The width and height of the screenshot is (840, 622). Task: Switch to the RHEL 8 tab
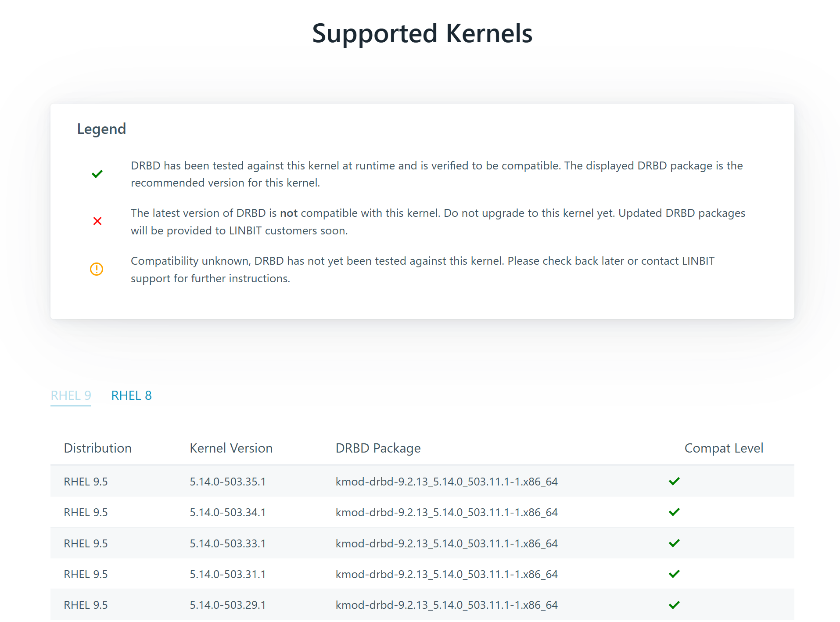pyautogui.click(x=131, y=395)
